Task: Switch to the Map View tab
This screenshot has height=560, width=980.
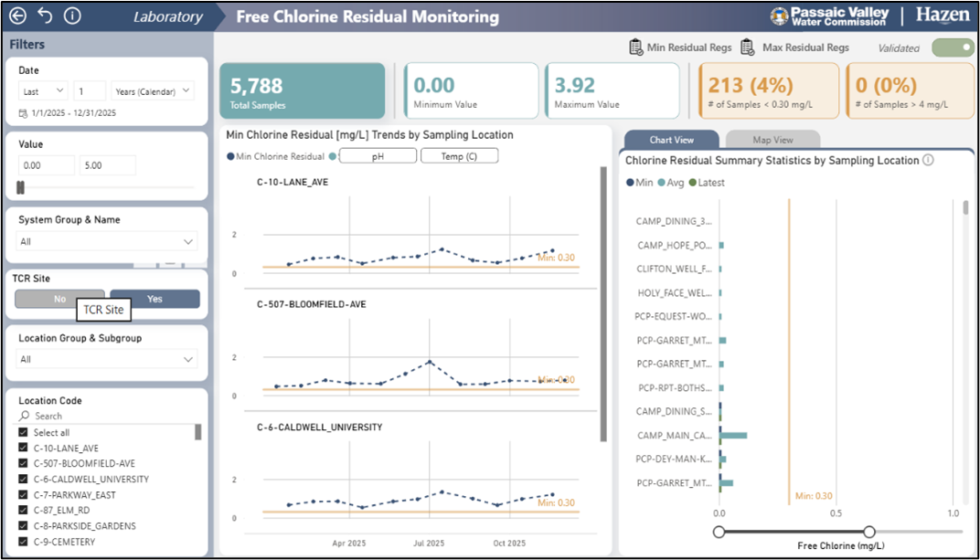Action: (772, 140)
